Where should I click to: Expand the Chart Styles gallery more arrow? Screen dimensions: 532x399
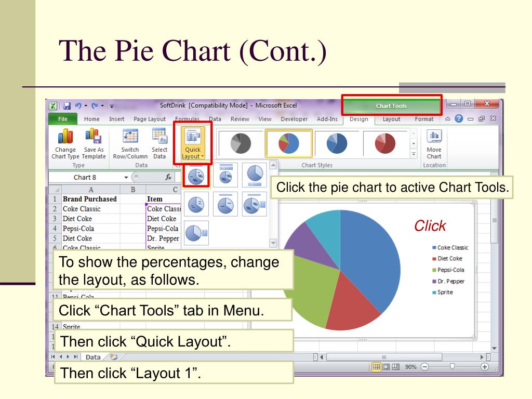click(414, 154)
